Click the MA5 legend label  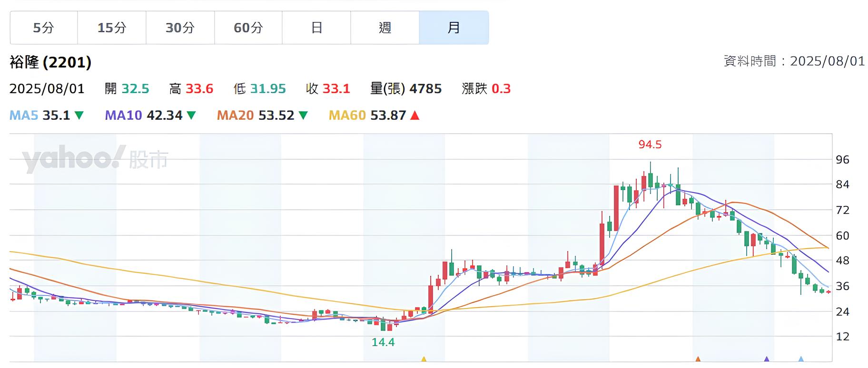(x=24, y=116)
